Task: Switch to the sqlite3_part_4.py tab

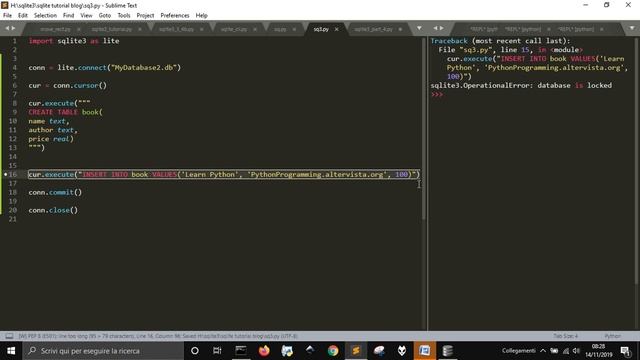Action: (373, 29)
